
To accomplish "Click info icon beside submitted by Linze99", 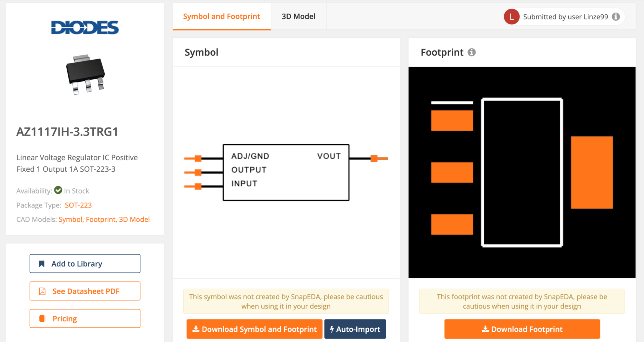I will click(616, 17).
